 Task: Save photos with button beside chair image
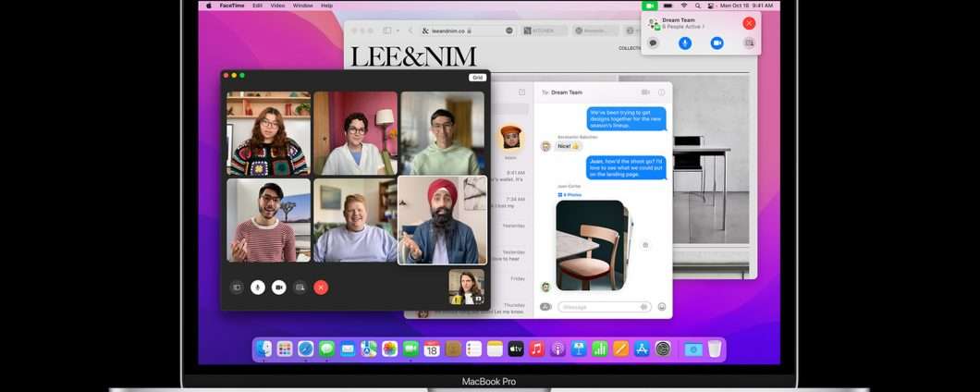point(645,245)
